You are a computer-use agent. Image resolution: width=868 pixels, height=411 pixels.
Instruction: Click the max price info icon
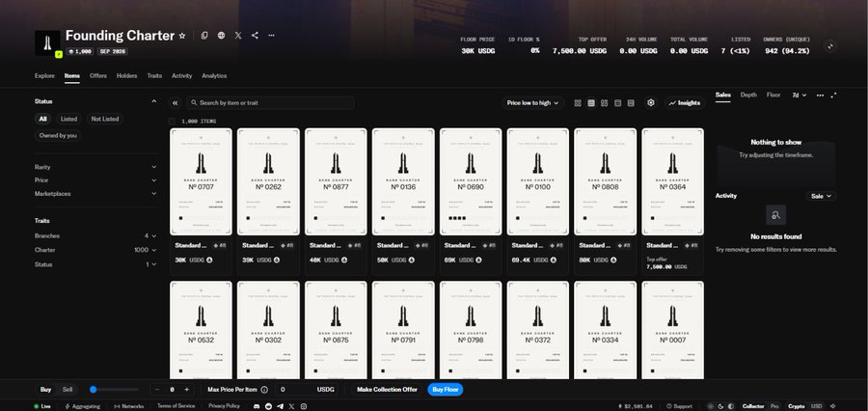click(264, 390)
